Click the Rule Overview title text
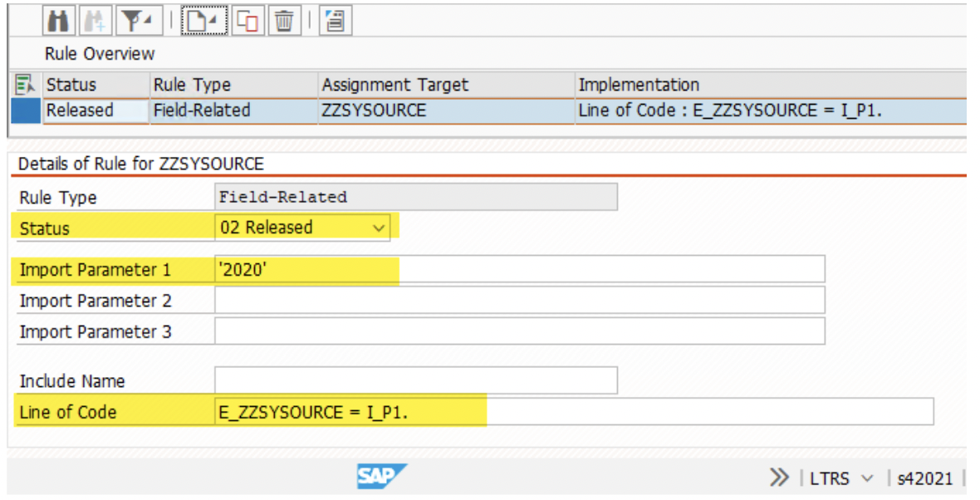The width and height of the screenshot is (980, 500). click(x=100, y=54)
